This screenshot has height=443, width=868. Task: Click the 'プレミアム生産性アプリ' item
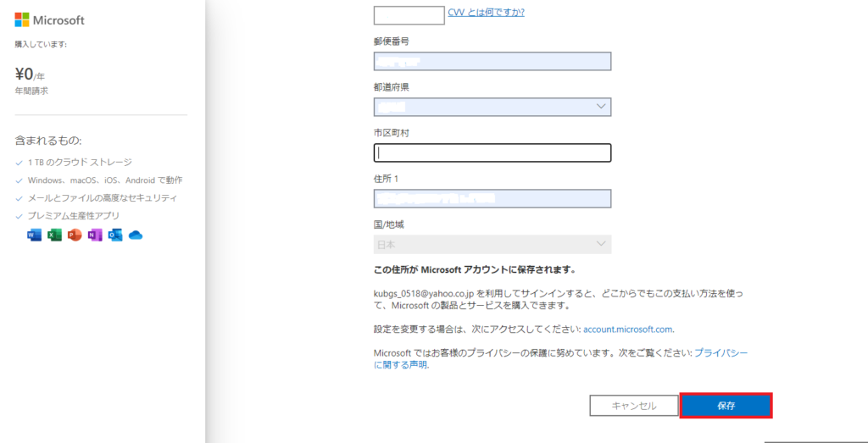(73, 215)
